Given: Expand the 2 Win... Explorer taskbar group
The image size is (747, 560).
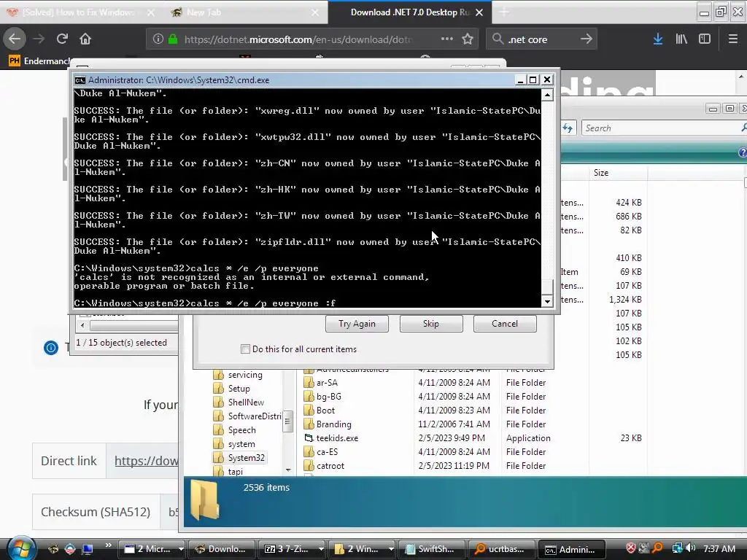Looking at the screenshot, I should (391, 549).
